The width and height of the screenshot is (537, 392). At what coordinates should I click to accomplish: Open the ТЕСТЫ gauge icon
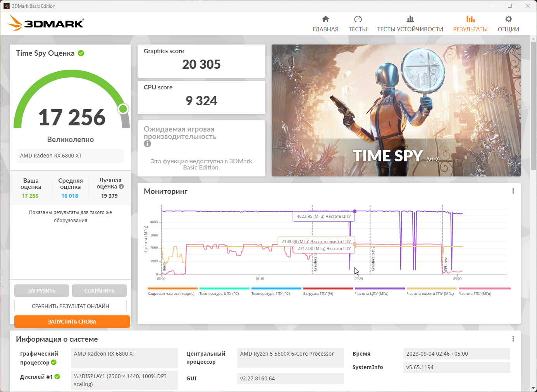click(358, 19)
